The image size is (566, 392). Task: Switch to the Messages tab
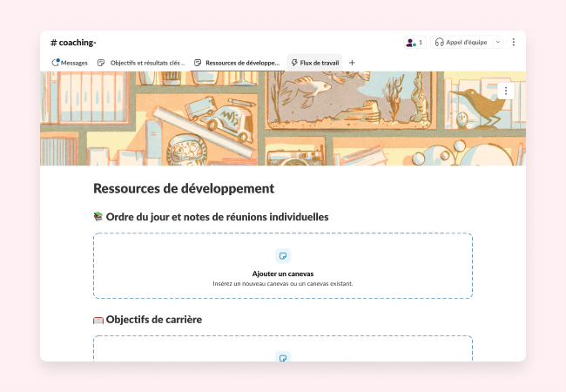pyautogui.click(x=70, y=63)
